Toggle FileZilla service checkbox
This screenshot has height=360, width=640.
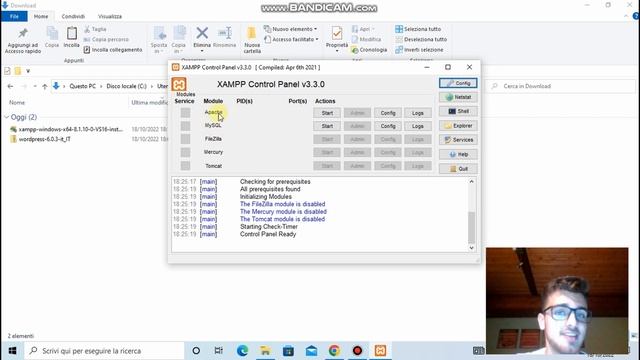185,139
